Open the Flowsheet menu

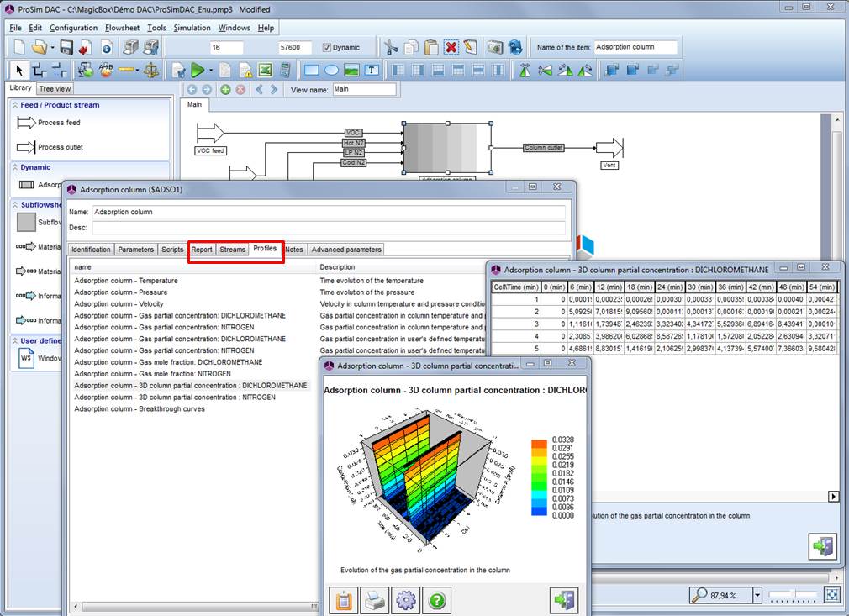pyautogui.click(x=123, y=28)
